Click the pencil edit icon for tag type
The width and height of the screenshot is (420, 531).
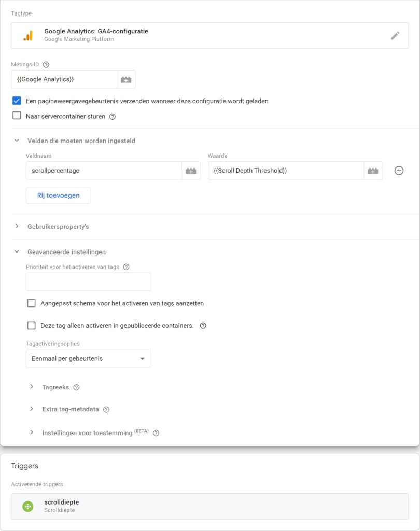[x=395, y=36]
